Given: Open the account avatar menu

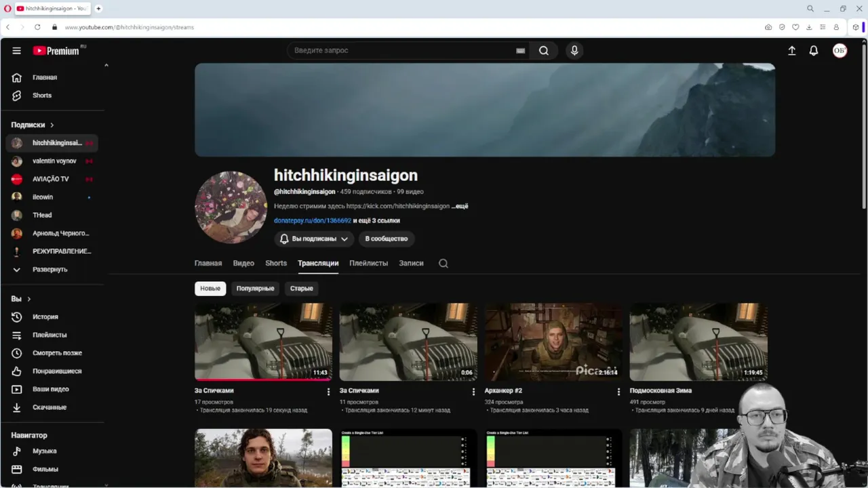Looking at the screenshot, I should click(840, 51).
